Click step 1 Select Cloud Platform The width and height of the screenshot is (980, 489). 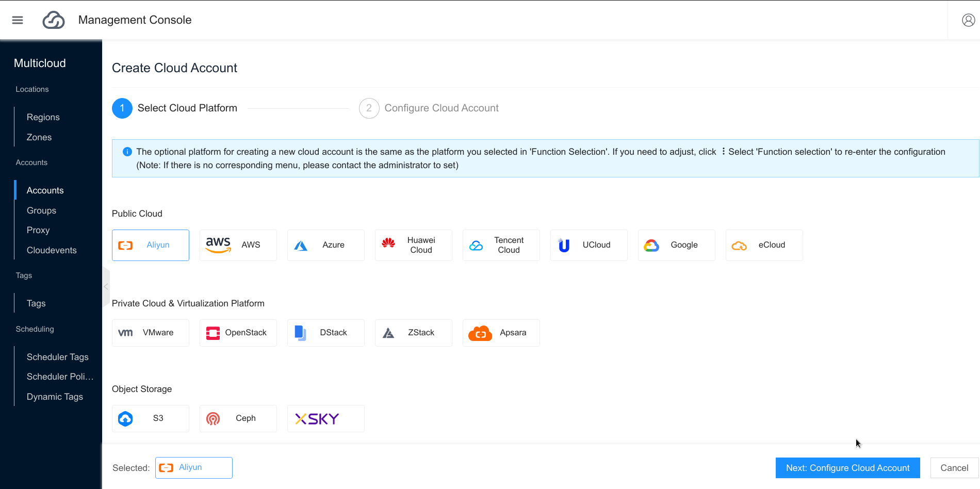pyautogui.click(x=175, y=108)
